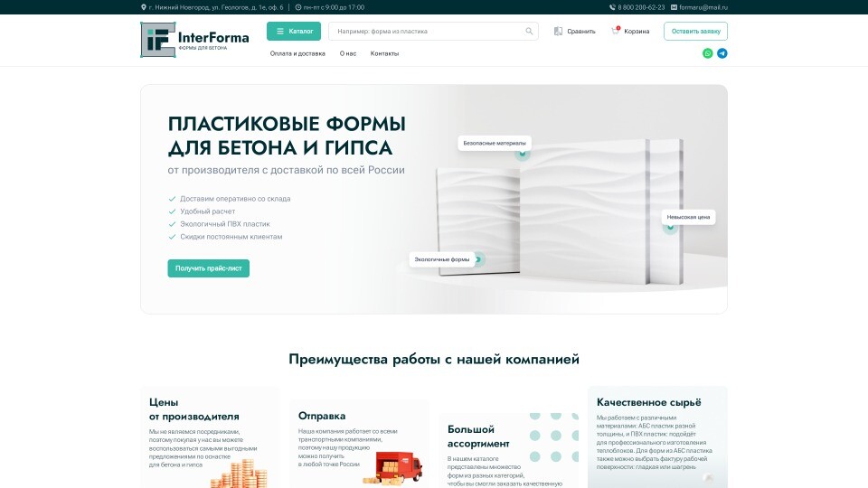Click email formaru@mail.ru
The width and height of the screenshot is (868, 488).
pyautogui.click(x=703, y=7)
